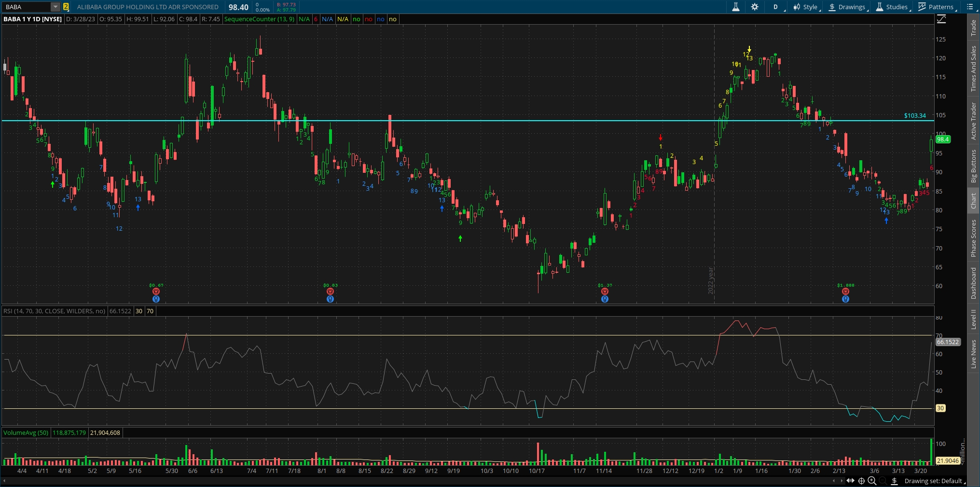Toggle the Phase Scores side panel
This screenshot has width=980, height=487.
(974, 238)
